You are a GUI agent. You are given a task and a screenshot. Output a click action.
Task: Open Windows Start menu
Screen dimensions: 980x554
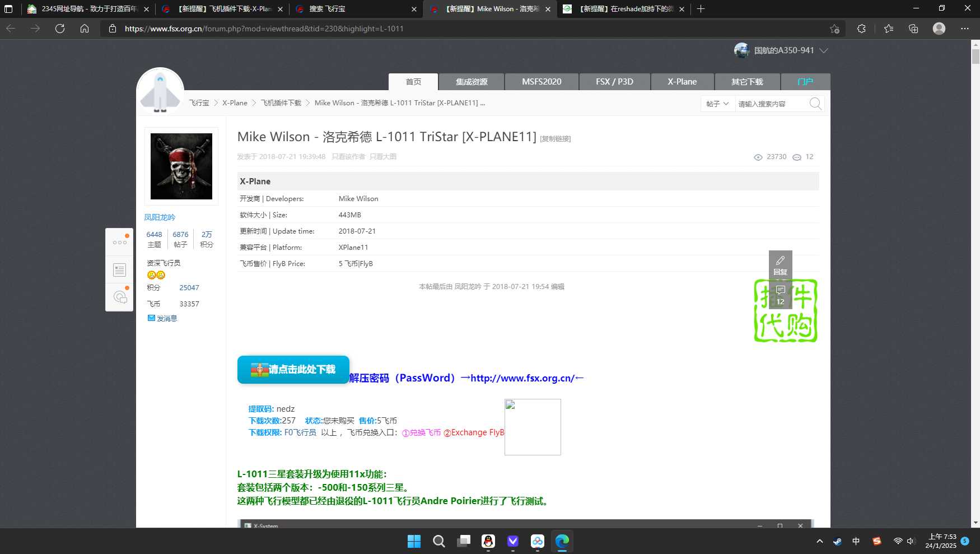pyautogui.click(x=414, y=541)
